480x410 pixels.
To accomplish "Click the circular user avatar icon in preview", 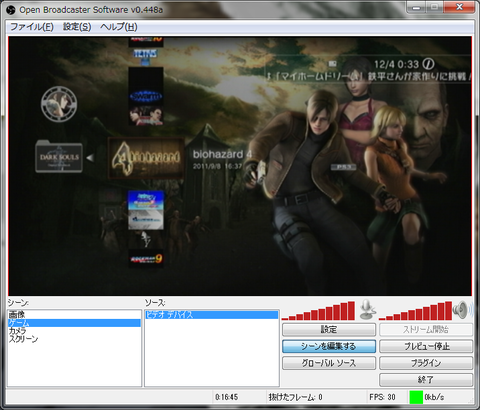I will coord(59,104).
